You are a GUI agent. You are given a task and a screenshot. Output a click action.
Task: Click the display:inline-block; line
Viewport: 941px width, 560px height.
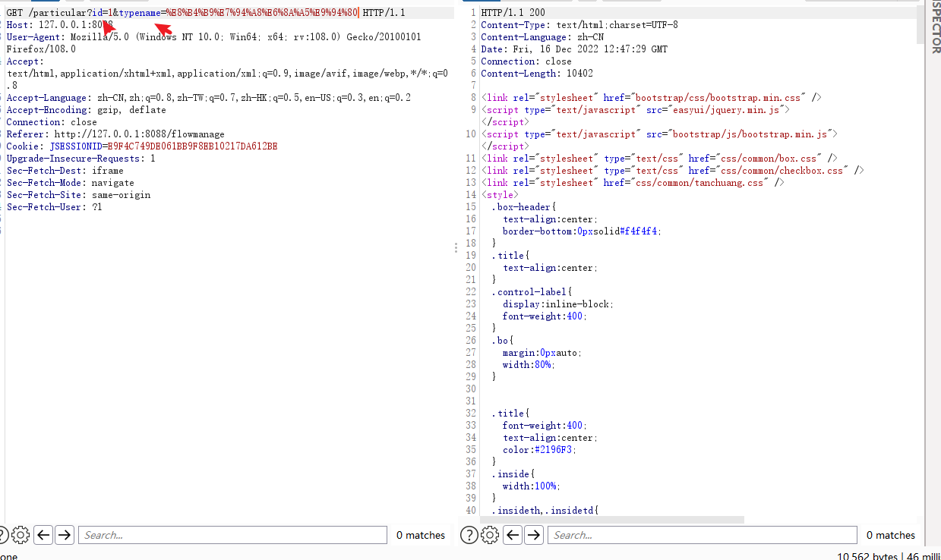pos(557,304)
